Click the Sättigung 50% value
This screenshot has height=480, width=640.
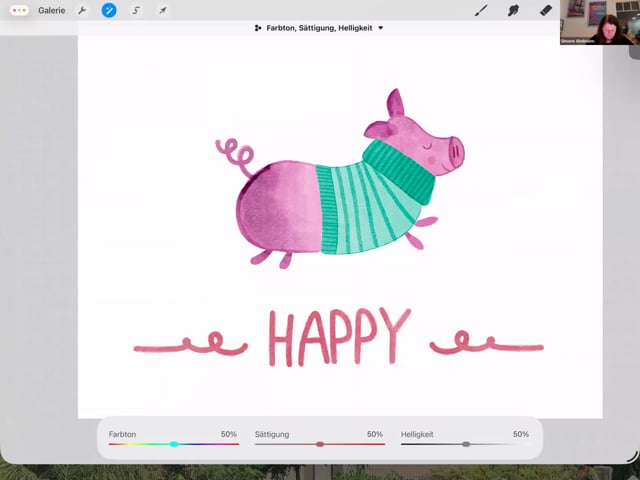coord(375,434)
